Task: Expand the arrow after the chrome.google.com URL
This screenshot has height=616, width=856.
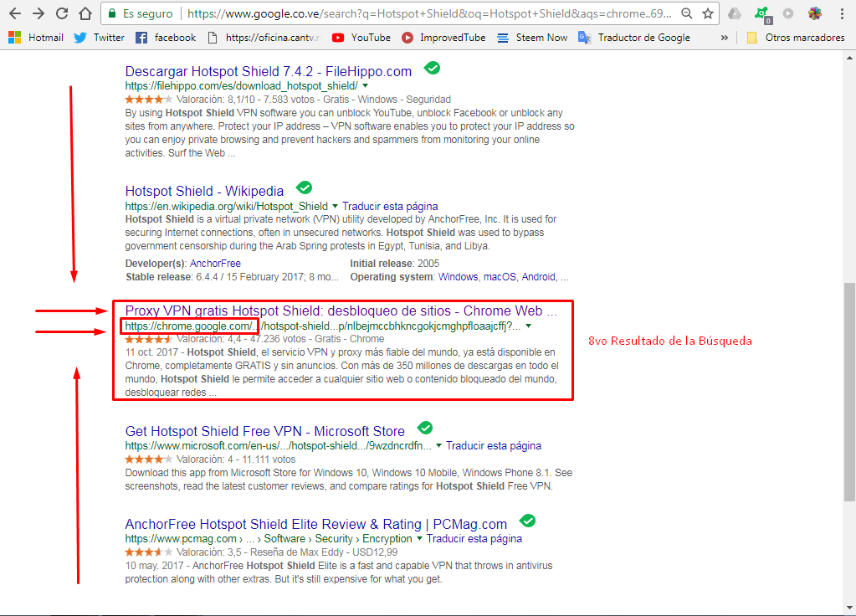Action: 529,326
